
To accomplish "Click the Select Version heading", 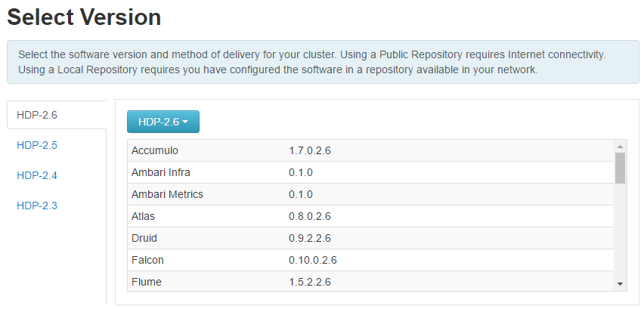I will [84, 17].
